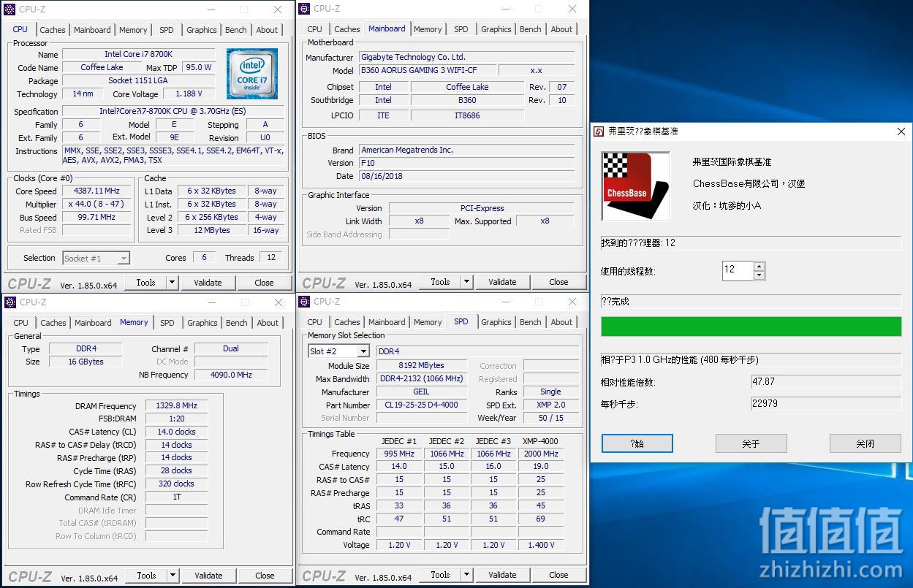
Task: Click the Close button in the Mainboard window
Action: coord(559,282)
